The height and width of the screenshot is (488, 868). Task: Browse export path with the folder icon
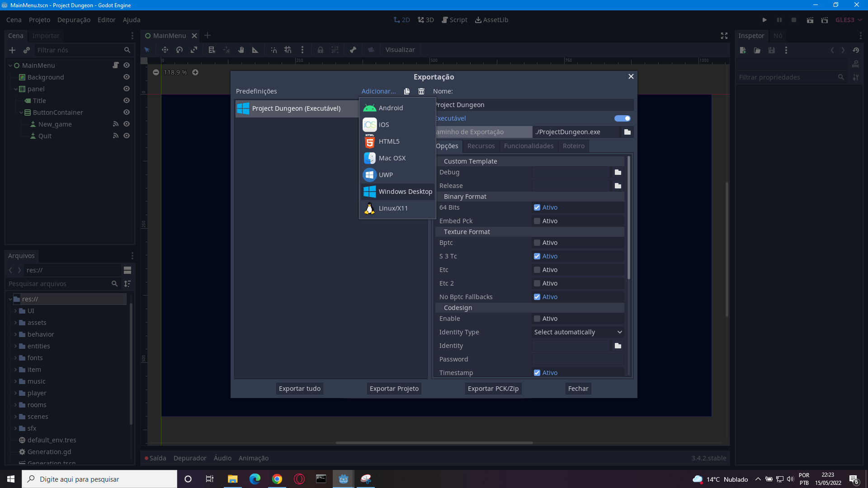click(x=627, y=132)
